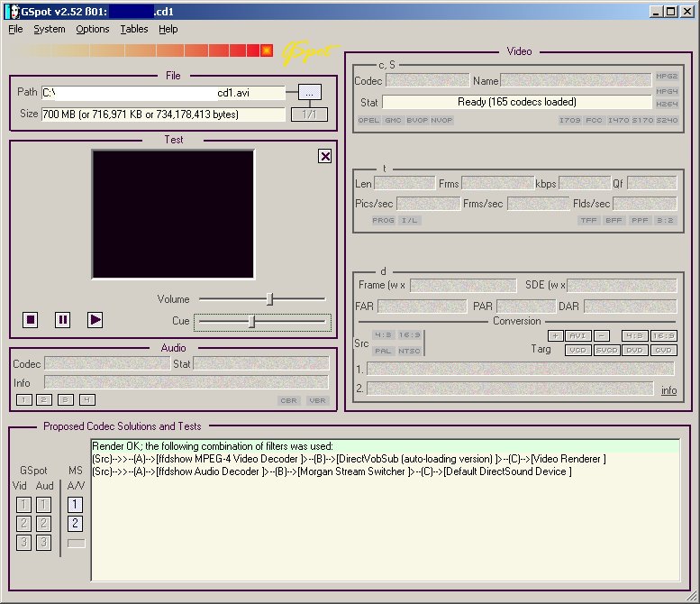Click GSpot Vid solution button 3

(24, 543)
